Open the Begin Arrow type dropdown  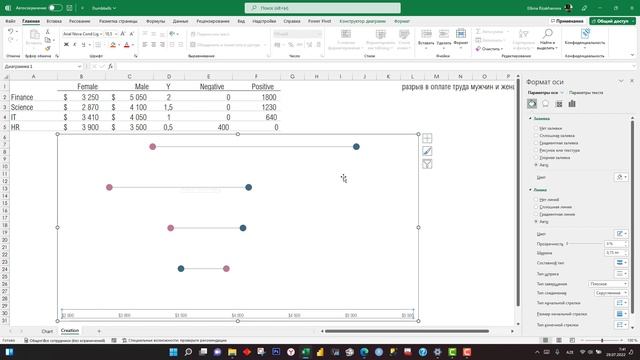(x=621, y=303)
